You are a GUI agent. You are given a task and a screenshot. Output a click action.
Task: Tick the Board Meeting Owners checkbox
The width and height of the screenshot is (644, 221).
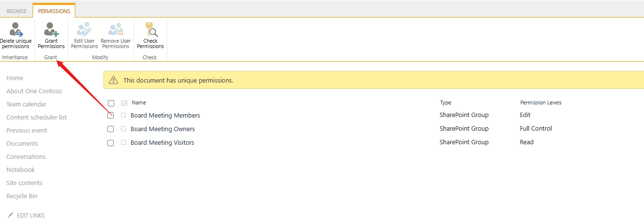pos(111,129)
